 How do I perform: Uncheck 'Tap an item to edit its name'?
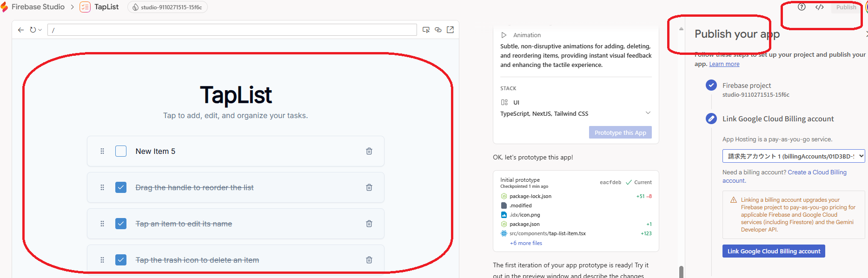[x=121, y=224]
